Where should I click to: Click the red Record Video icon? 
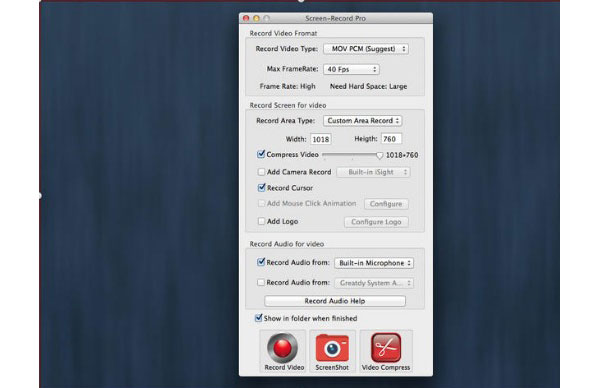(283, 347)
